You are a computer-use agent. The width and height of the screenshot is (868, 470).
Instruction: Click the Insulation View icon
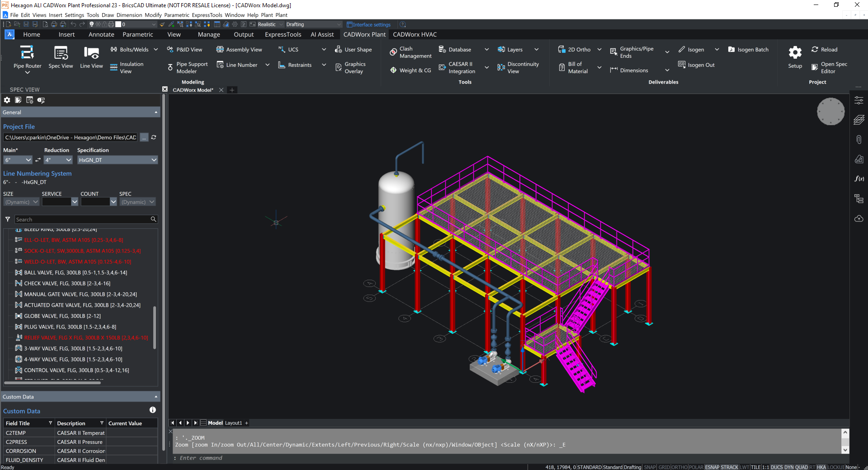(113, 68)
